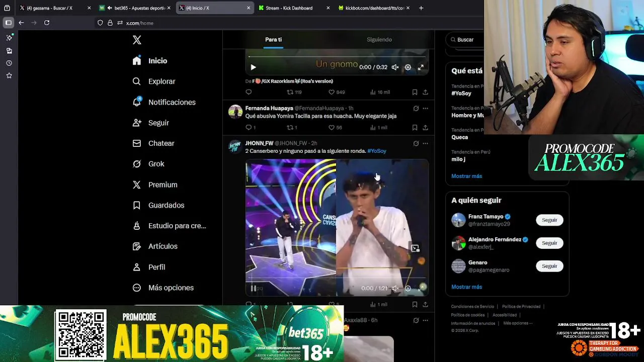
Task: Open Chatear messages in sidebar
Action: point(153,143)
